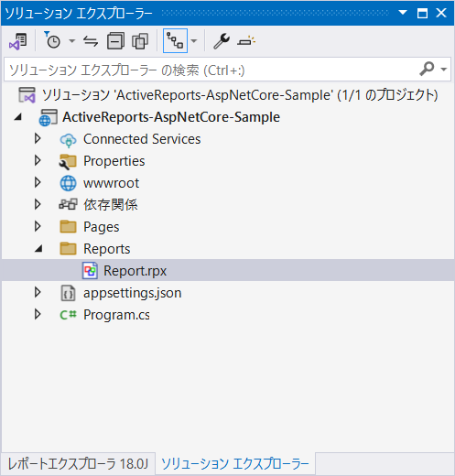This screenshot has height=476, width=455.
Task: Click the Solution Explorer search field
Action: (227, 70)
